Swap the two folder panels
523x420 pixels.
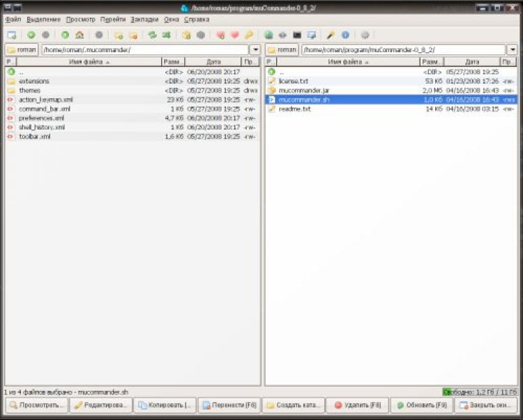tap(153, 35)
